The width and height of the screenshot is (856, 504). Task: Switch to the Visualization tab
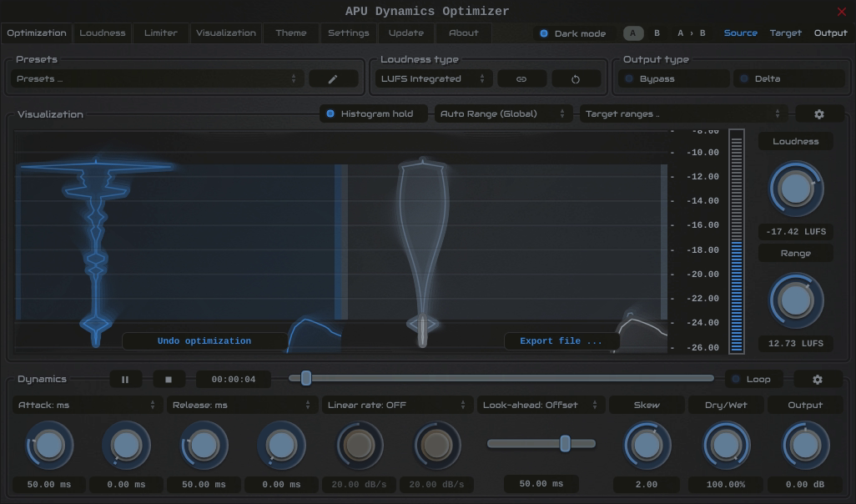click(226, 33)
